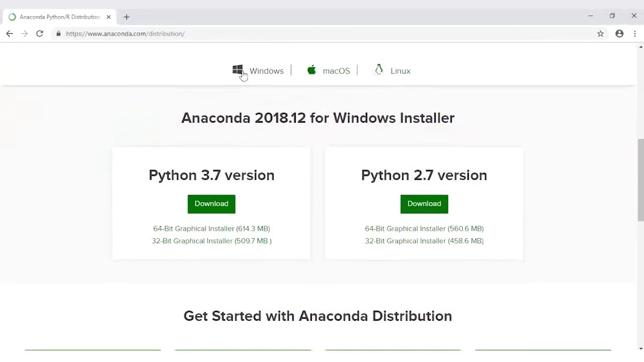Restore down the Chrome window
The height and width of the screenshot is (362, 644).
coord(612,16)
